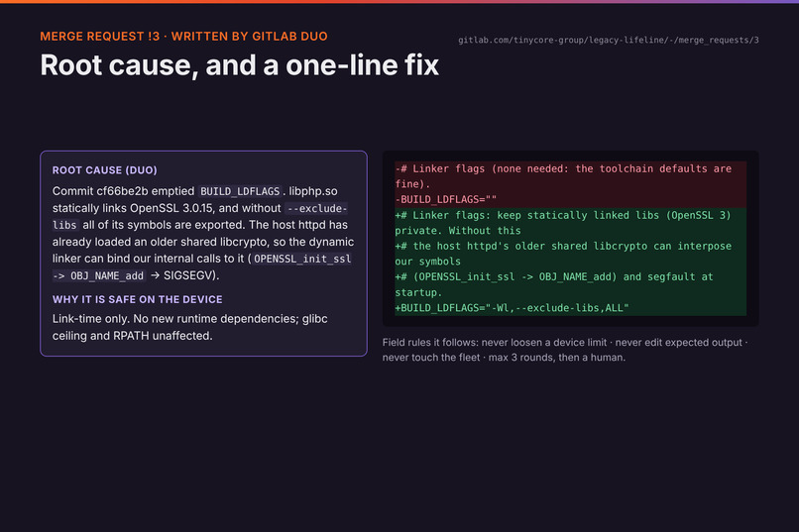Select the 'MERGE REQUEST !3' header label

100,36
